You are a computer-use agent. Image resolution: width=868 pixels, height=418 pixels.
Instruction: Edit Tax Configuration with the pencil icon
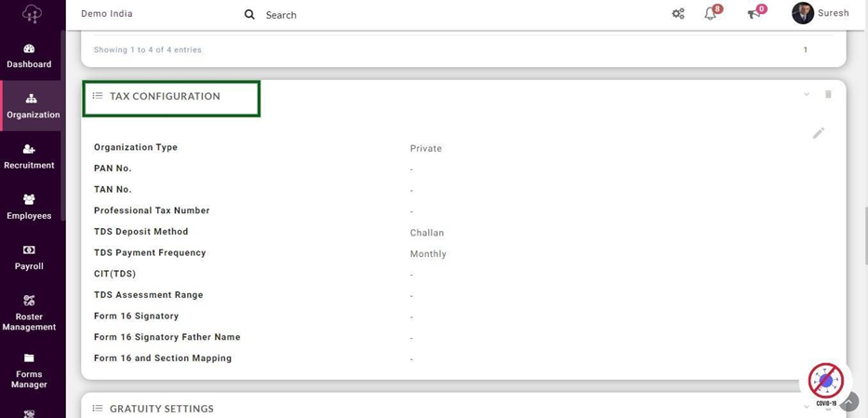[x=819, y=133]
